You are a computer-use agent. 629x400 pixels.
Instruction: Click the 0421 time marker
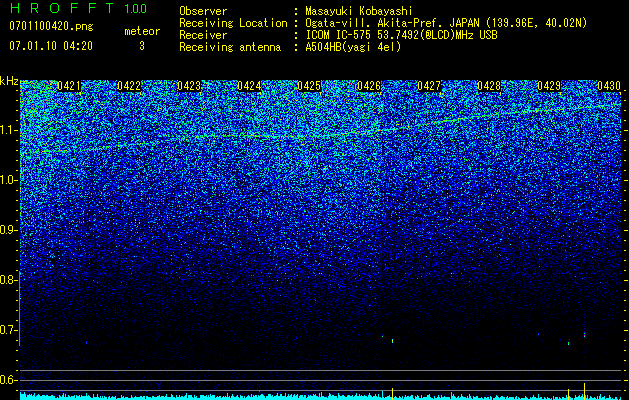pyautogui.click(x=69, y=86)
